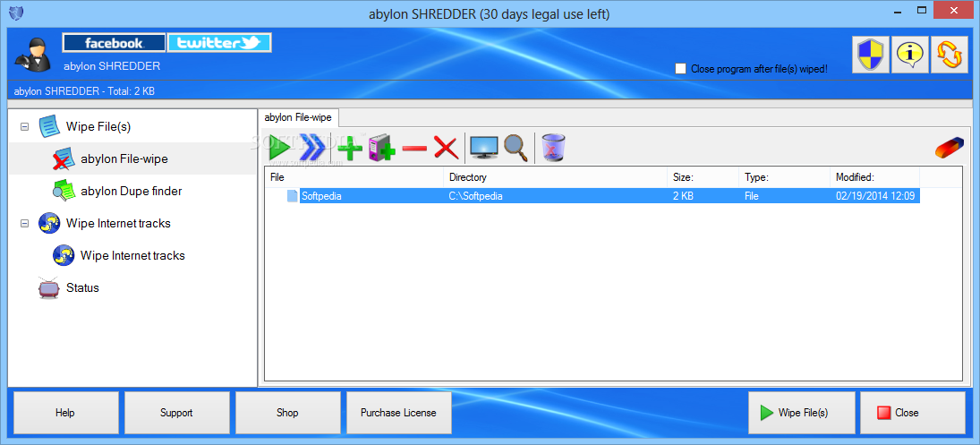980x445 pixels.
Task: Click the Purchase License button
Action: point(399,413)
